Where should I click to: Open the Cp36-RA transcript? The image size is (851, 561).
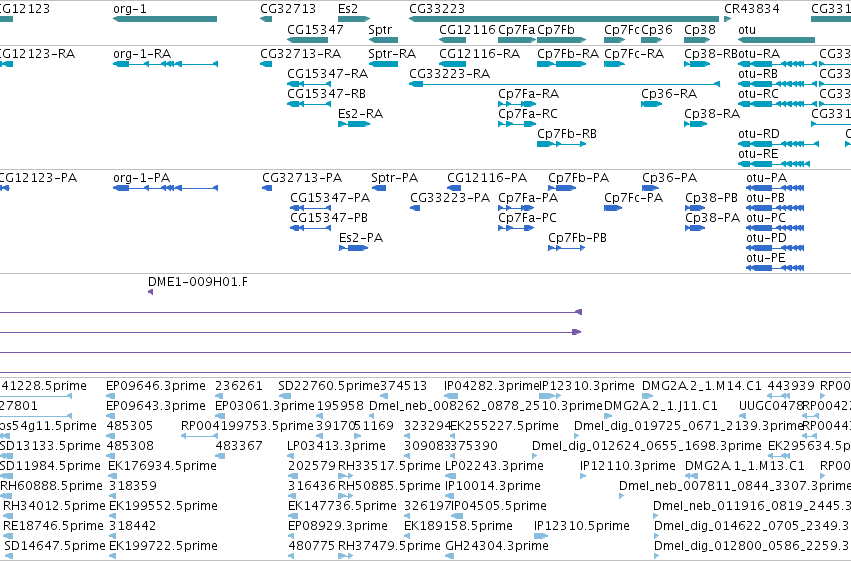(651, 104)
